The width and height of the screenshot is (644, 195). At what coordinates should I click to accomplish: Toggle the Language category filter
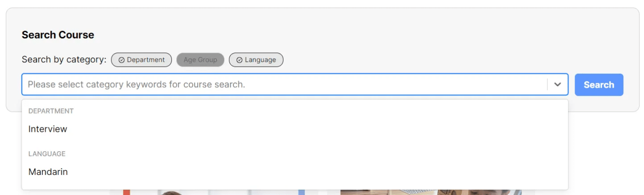(256, 60)
